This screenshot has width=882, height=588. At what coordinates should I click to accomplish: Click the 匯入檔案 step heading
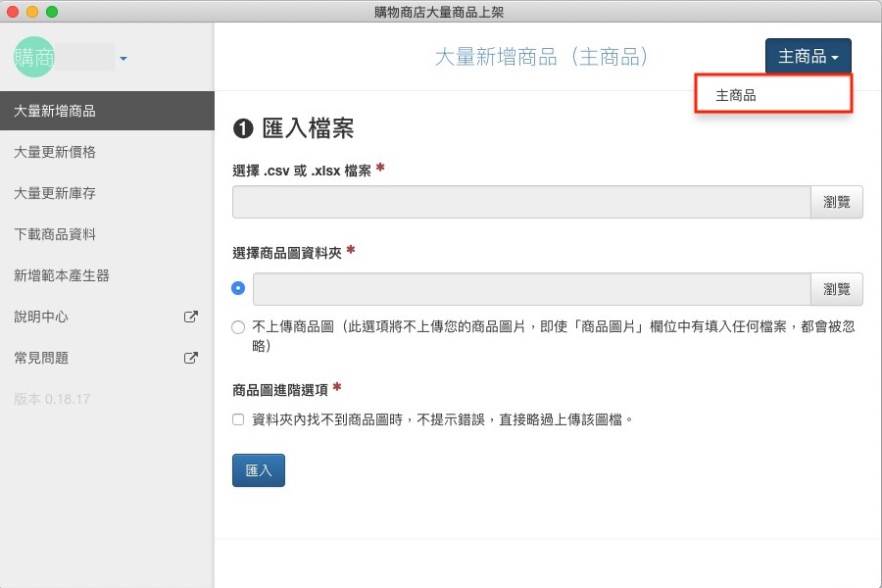point(293,128)
